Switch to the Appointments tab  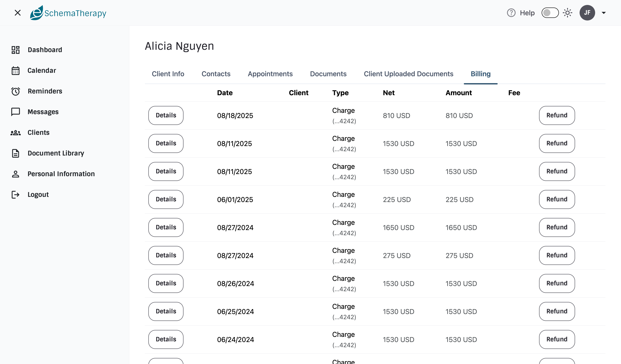pos(270,74)
